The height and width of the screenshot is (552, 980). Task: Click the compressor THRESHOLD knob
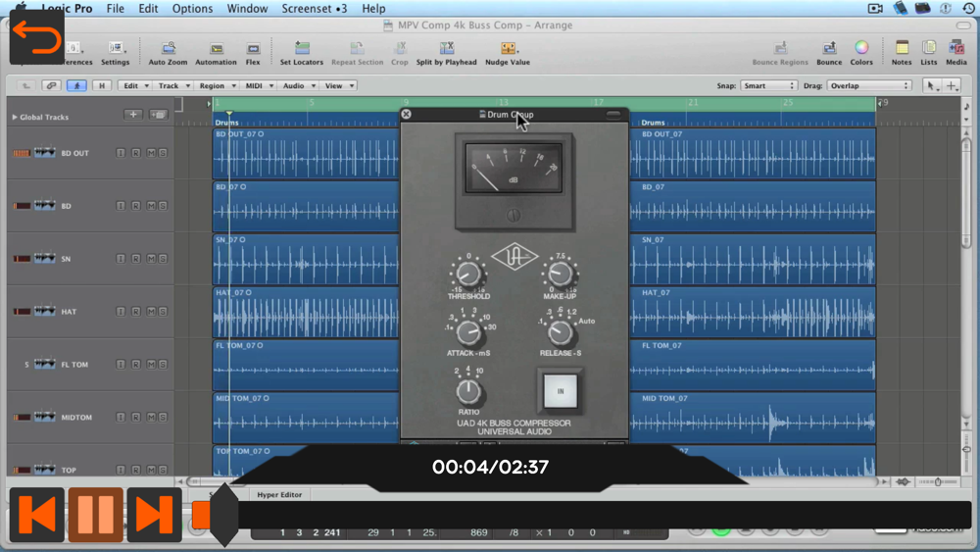467,274
